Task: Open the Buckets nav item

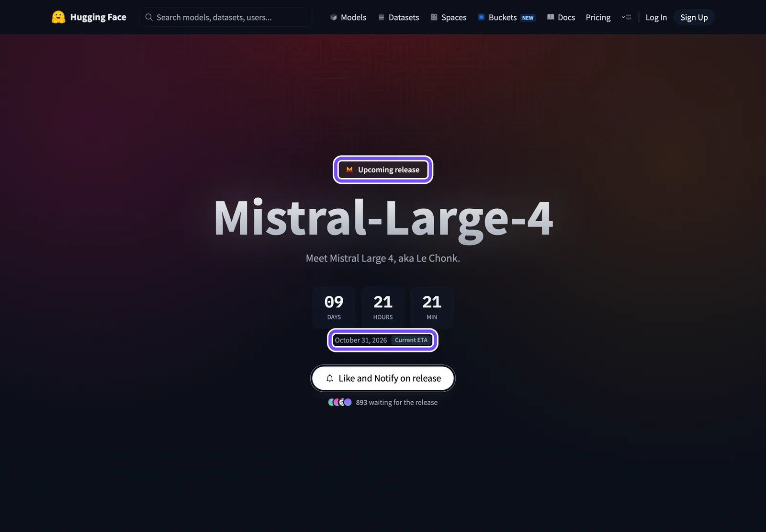Action: coord(497,17)
